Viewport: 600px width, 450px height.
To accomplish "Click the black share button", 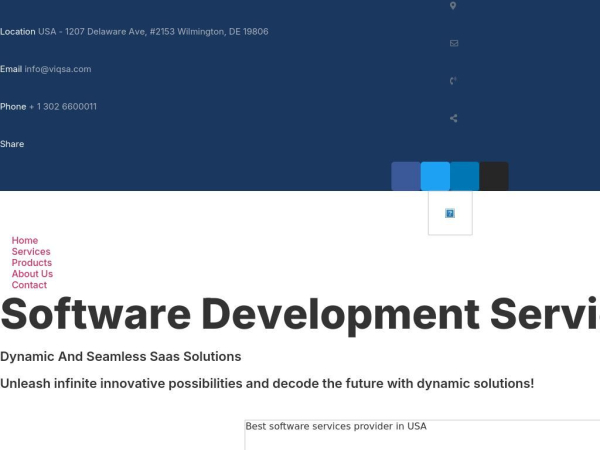I will click(x=494, y=176).
